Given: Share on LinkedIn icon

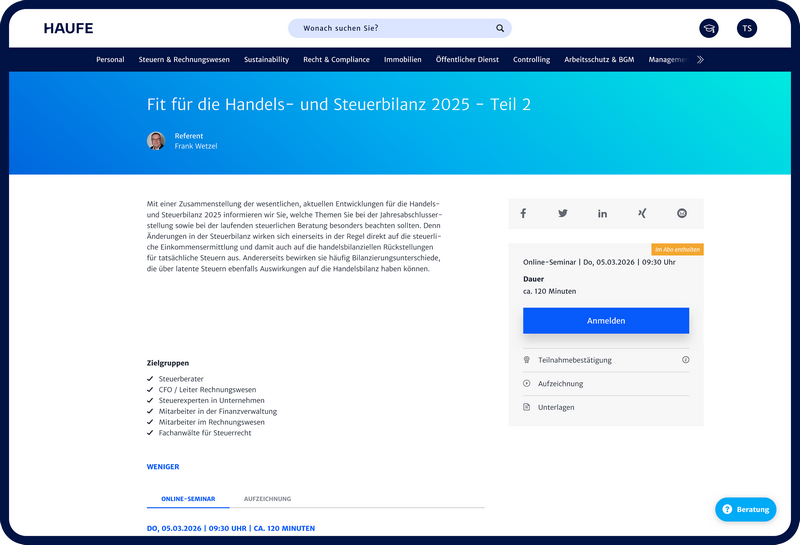Looking at the screenshot, I should [603, 213].
